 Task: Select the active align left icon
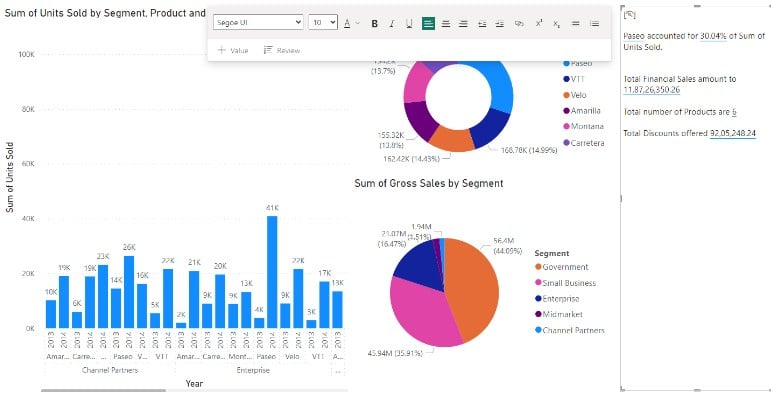click(x=428, y=23)
